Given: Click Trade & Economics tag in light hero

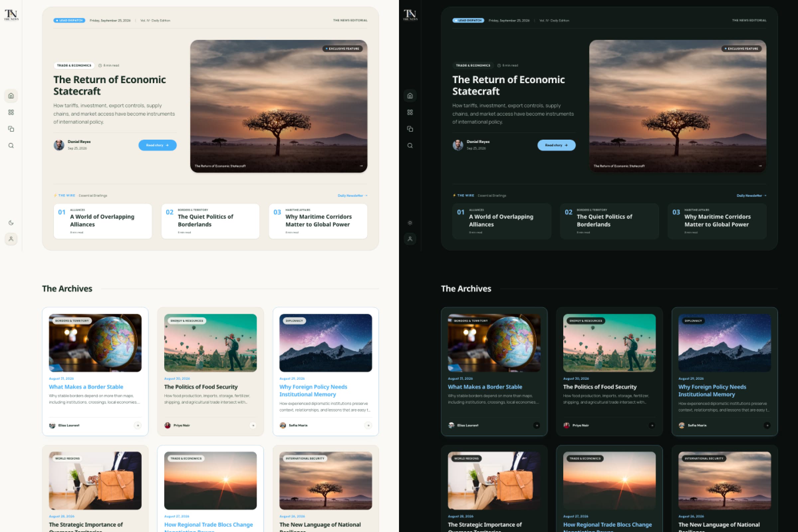Looking at the screenshot, I should (x=74, y=66).
